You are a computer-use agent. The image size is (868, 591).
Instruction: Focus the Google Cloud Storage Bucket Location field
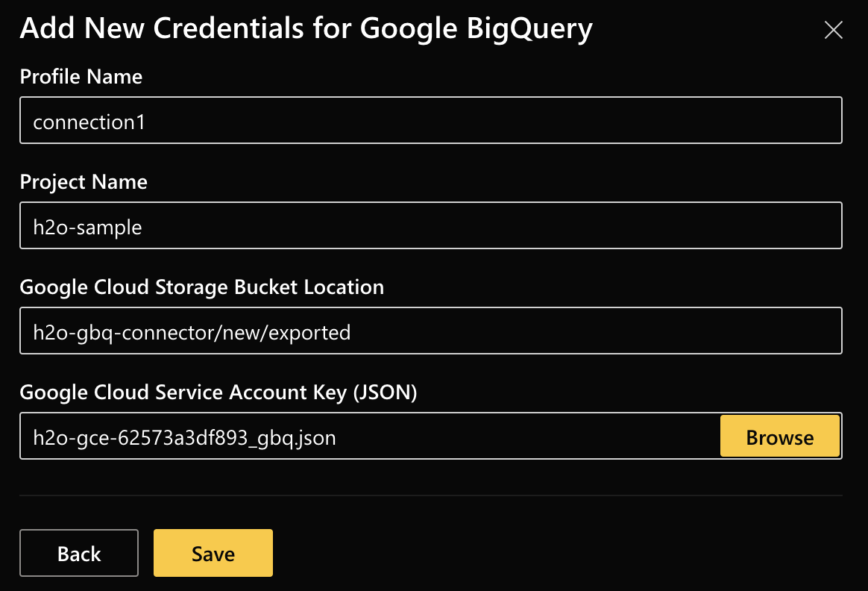[431, 331]
